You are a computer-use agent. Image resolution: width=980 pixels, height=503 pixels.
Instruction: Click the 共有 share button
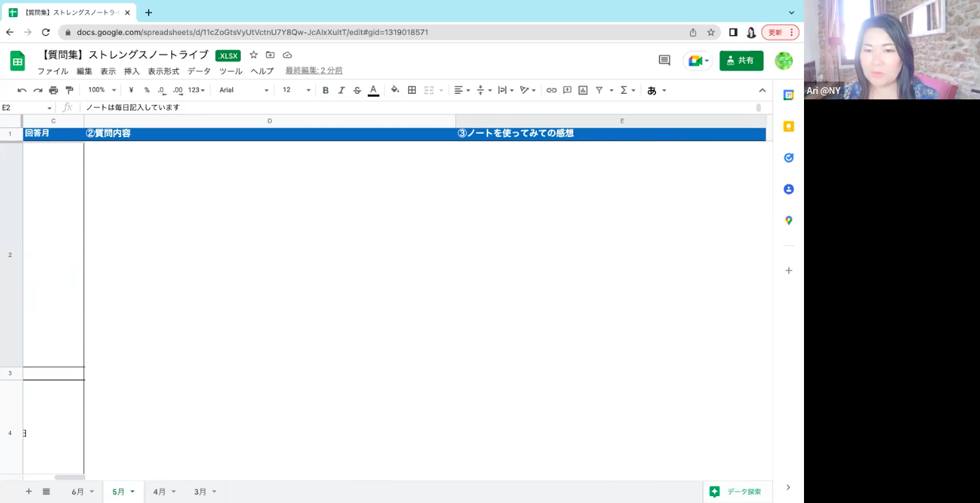[741, 60]
